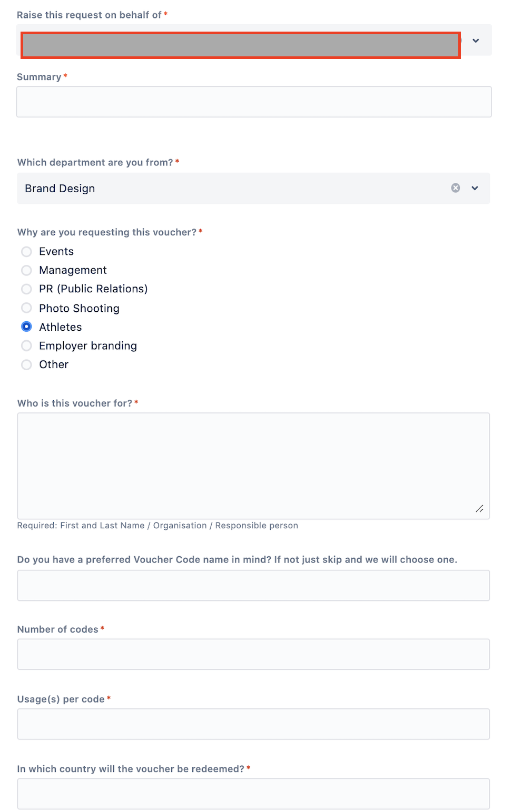
Task: Select the Events radio option
Action: coord(26,252)
